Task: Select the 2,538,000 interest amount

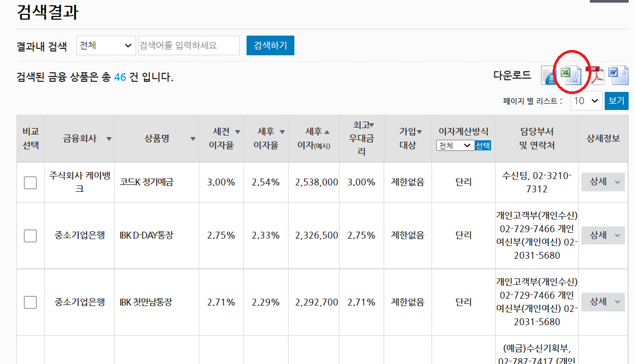Action: pyautogui.click(x=316, y=182)
